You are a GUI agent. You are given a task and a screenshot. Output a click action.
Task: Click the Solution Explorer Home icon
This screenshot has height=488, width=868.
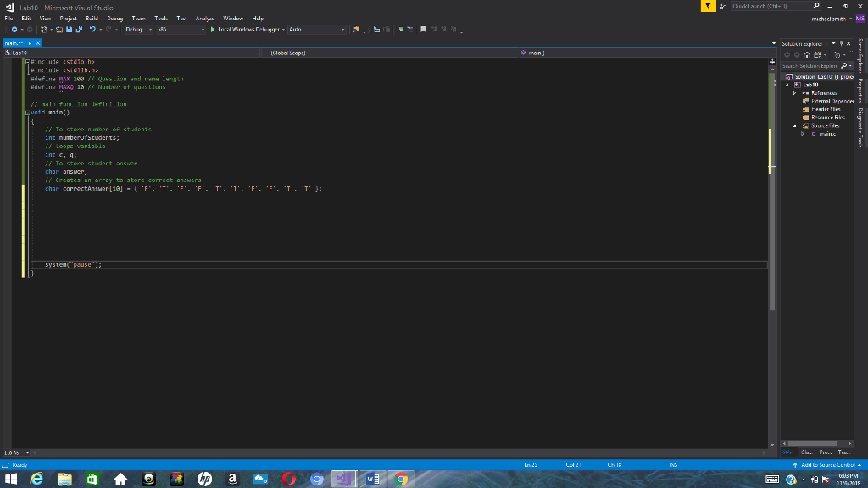pyautogui.click(x=807, y=53)
